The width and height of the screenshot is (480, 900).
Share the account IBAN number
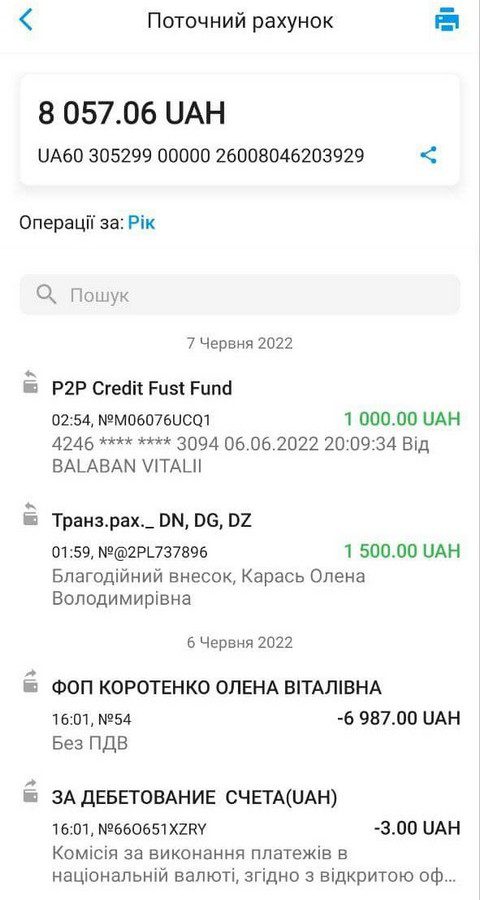428,155
